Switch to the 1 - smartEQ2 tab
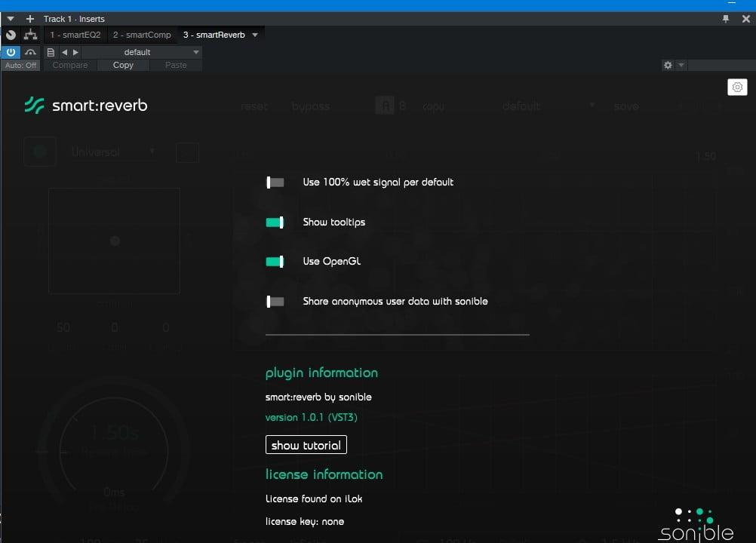Screen dimensions: 756x543 click(x=75, y=35)
